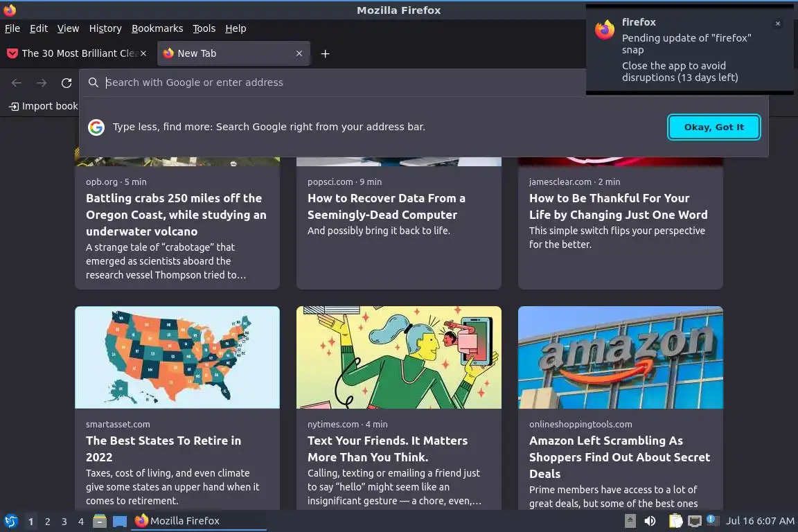Click the Pending update of firefox snap text
This screenshot has height=532, width=798.
point(686,44)
